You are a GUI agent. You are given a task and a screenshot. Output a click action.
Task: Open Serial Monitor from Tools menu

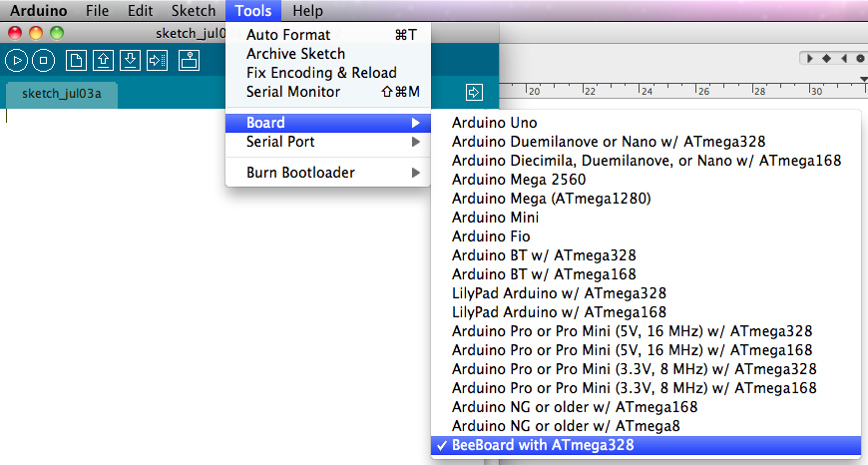[327, 92]
